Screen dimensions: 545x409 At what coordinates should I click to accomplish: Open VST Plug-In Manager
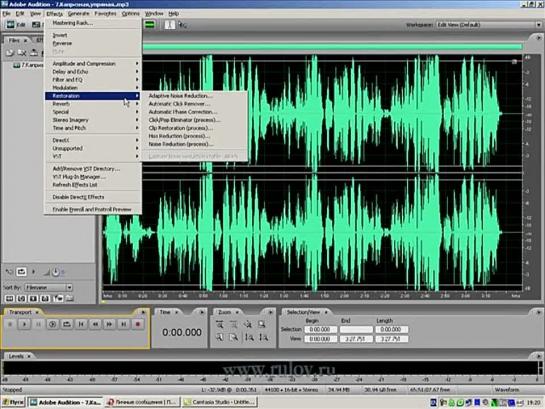point(92,177)
